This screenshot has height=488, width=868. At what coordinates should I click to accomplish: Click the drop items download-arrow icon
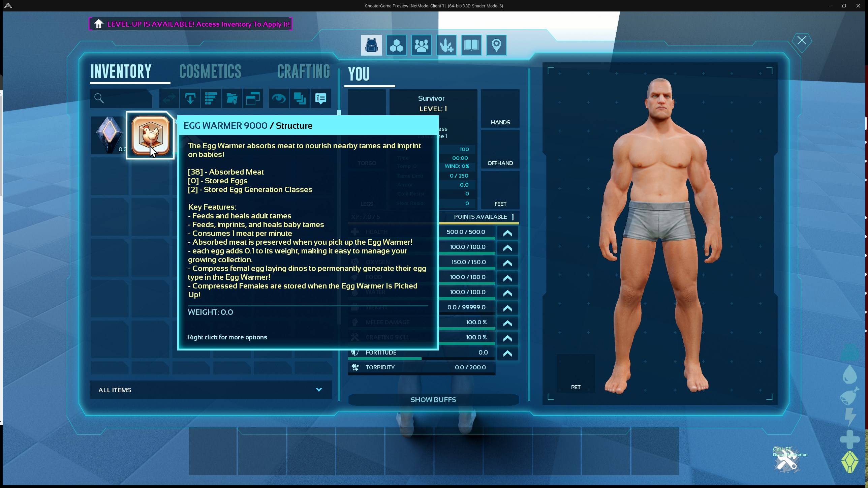coord(190,98)
